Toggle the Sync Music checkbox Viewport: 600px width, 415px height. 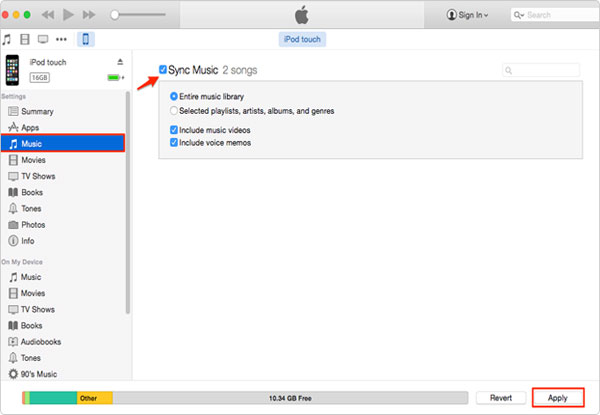[163, 69]
